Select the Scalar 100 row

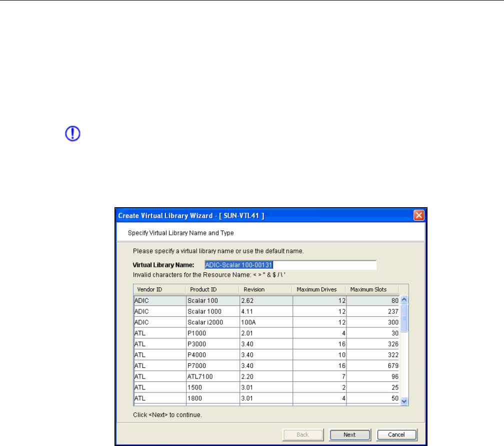coord(266,300)
